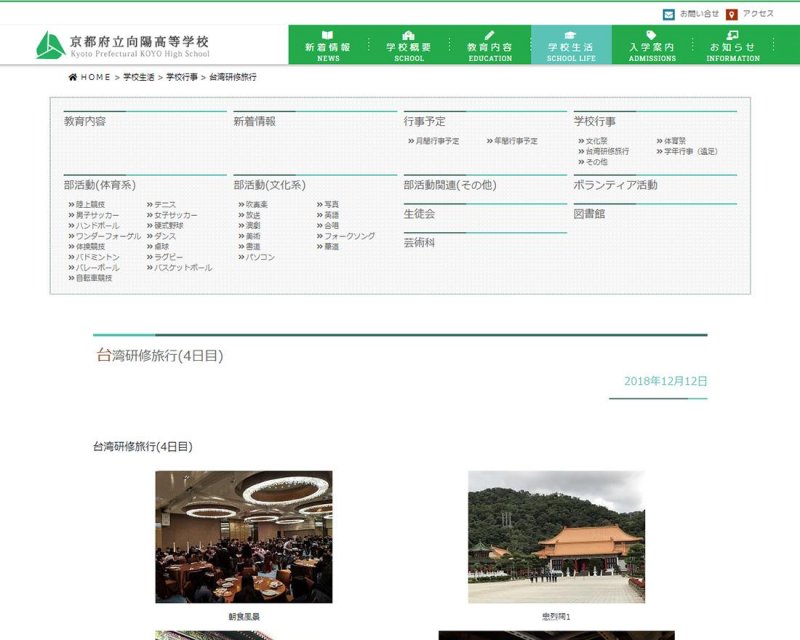Open the 学校概要 SCHOOL navigation tab
The height and width of the screenshot is (640, 800).
408,46
